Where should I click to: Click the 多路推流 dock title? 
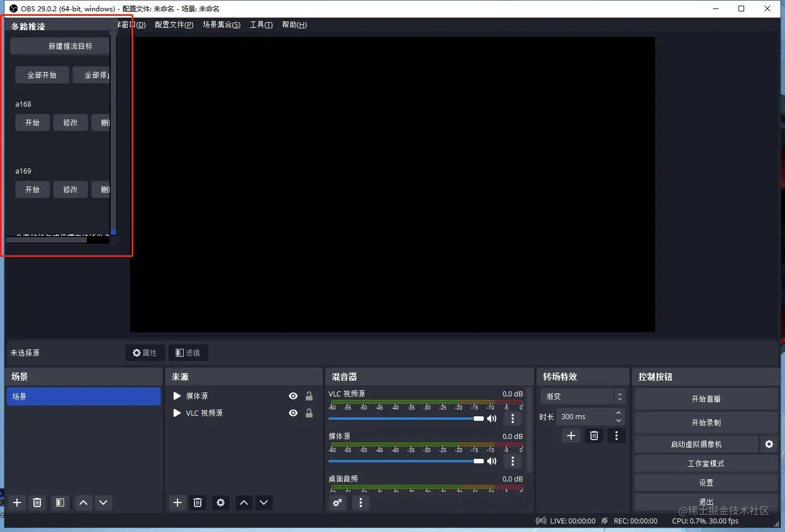28,26
